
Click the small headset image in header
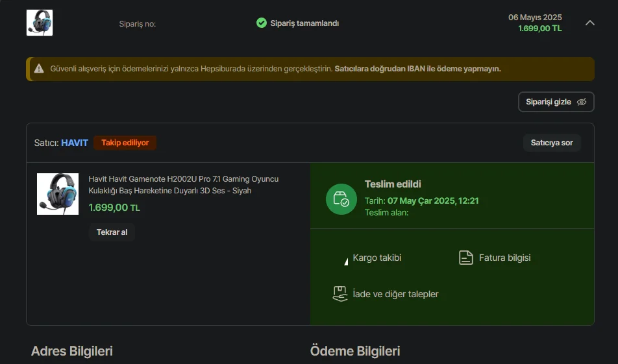(40, 23)
